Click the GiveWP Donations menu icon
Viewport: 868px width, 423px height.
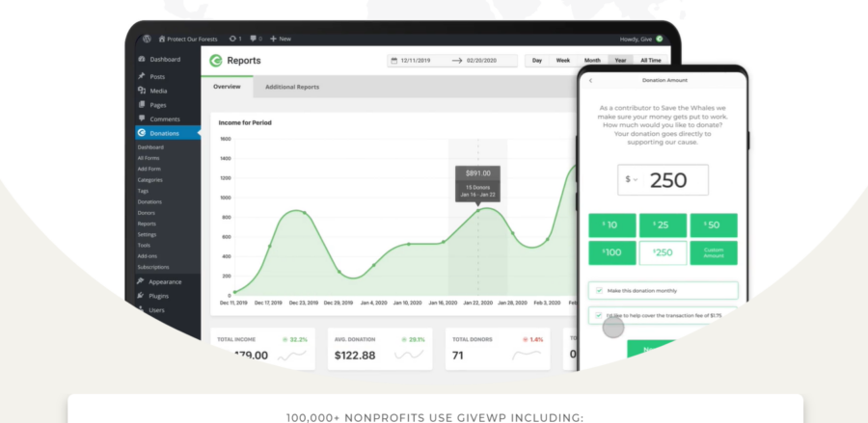(141, 133)
